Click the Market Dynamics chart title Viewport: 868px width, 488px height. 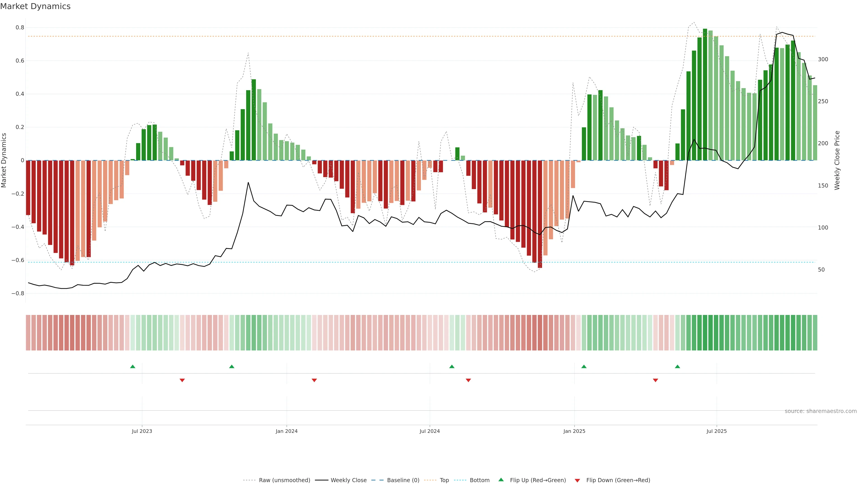(35, 6)
